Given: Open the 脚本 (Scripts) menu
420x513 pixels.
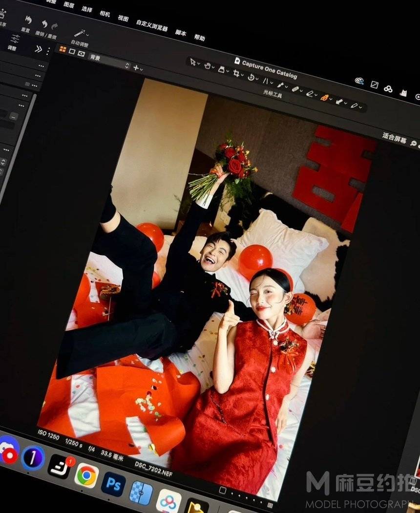Looking at the screenshot, I should click(x=181, y=33).
